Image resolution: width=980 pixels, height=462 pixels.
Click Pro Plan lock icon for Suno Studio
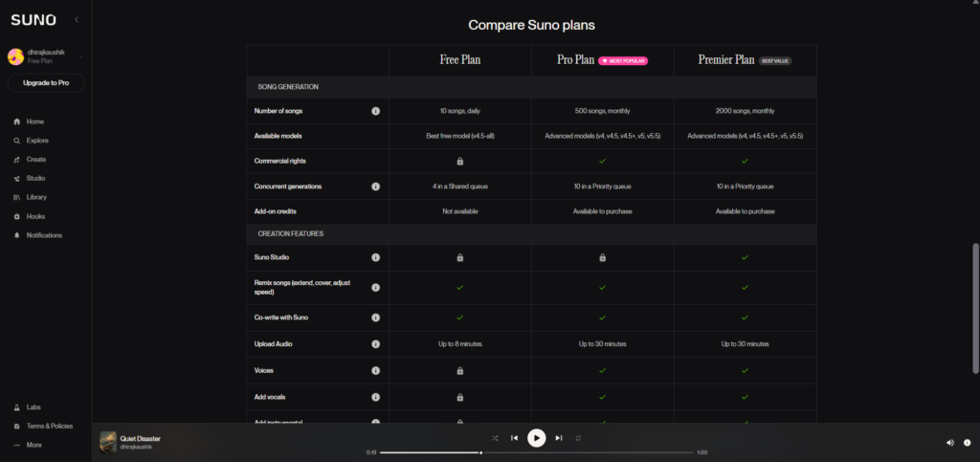pos(603,257)
